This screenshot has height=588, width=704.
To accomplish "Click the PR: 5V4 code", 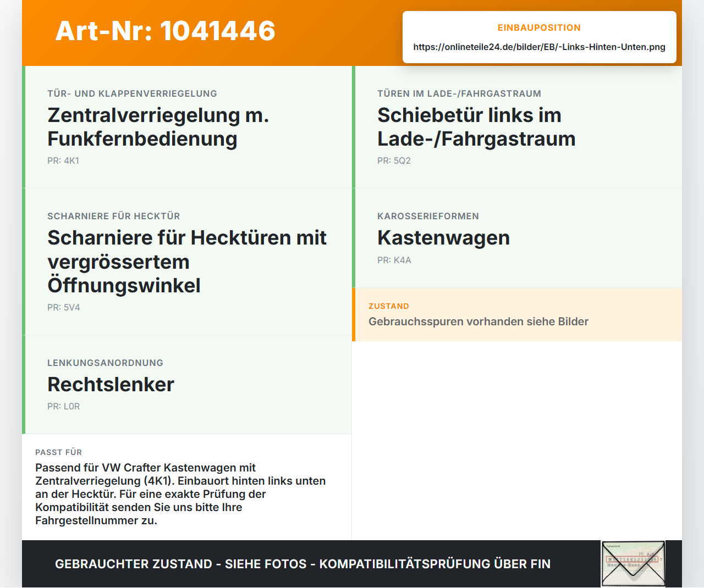I will point(64,307).
